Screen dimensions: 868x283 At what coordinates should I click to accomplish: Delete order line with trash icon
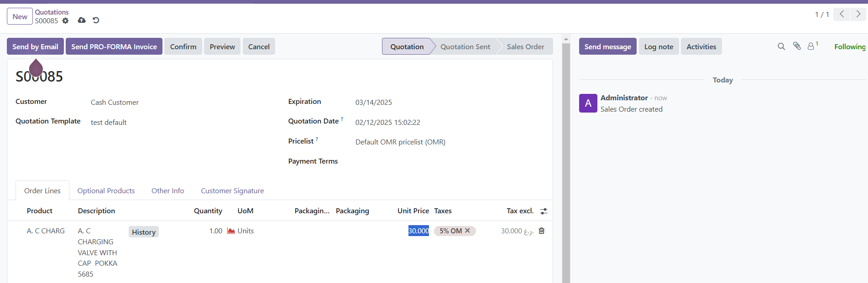tap(542, 231)
